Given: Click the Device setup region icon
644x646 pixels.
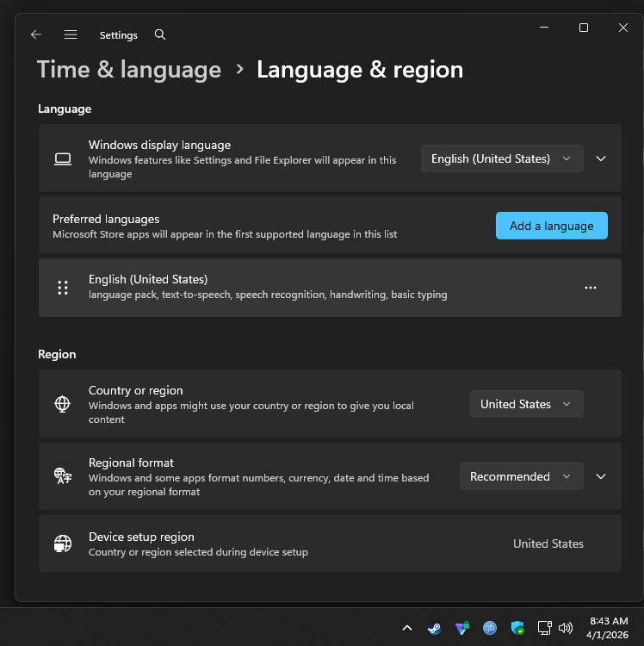Looking at the screenshot, I should pos(63,544).
